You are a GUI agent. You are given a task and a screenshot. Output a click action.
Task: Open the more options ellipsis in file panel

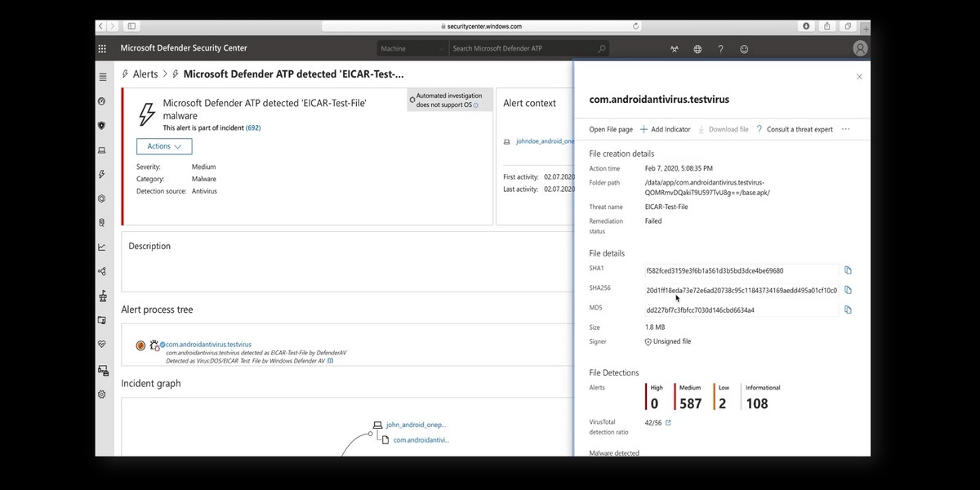pos(845,129)
